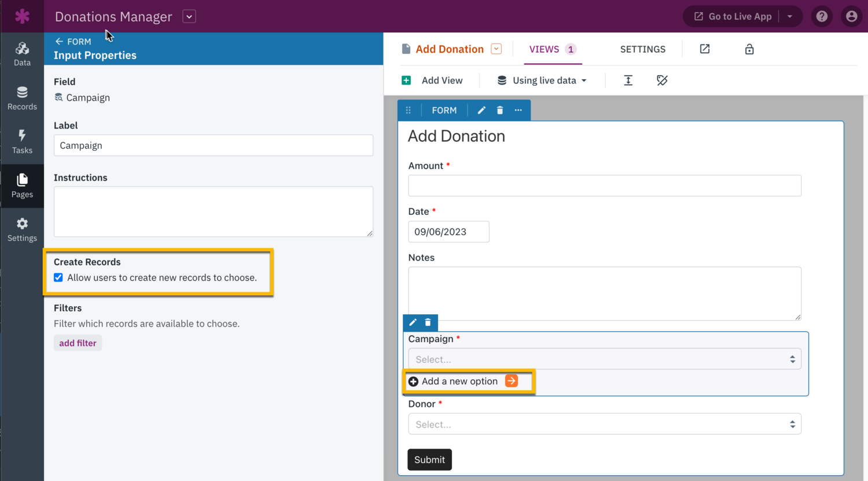Uncheck Allow users to create new records
The image size is (868, 481).
coord(58,278)
